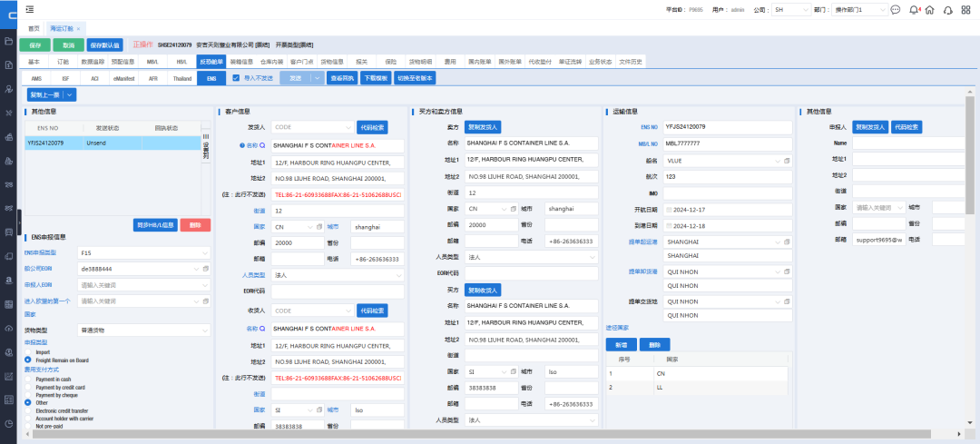Expand the arrow next to 复制上一票
The width and height of the screenshot is (980, 444).
click(x=70, y=94)
